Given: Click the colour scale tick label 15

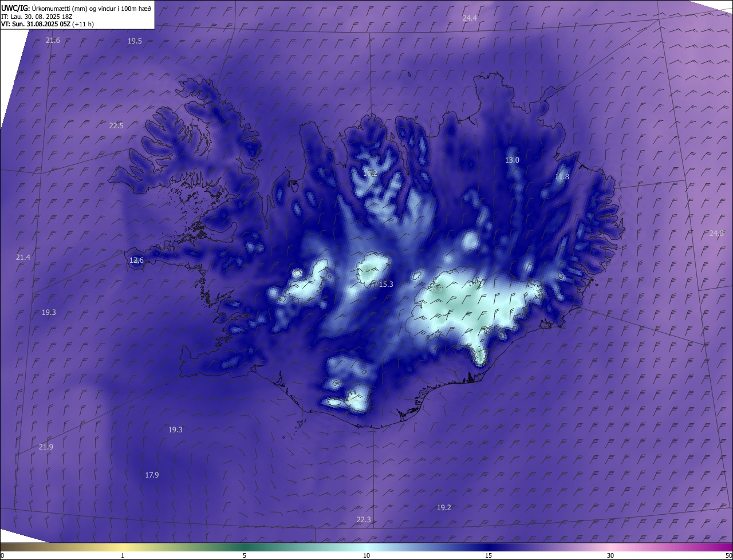Looking at the screenshot, I should pyautogui.click(x=488, y=556).
